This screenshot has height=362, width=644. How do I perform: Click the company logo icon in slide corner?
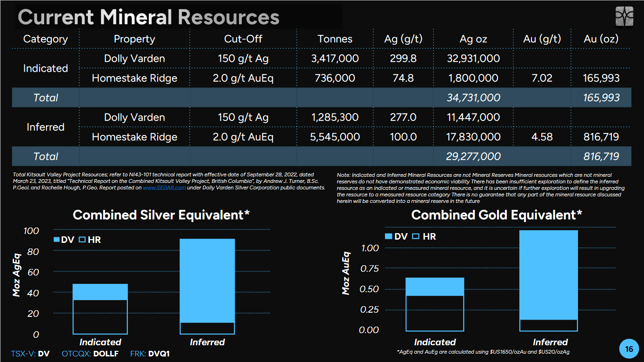tap(624, 17)
